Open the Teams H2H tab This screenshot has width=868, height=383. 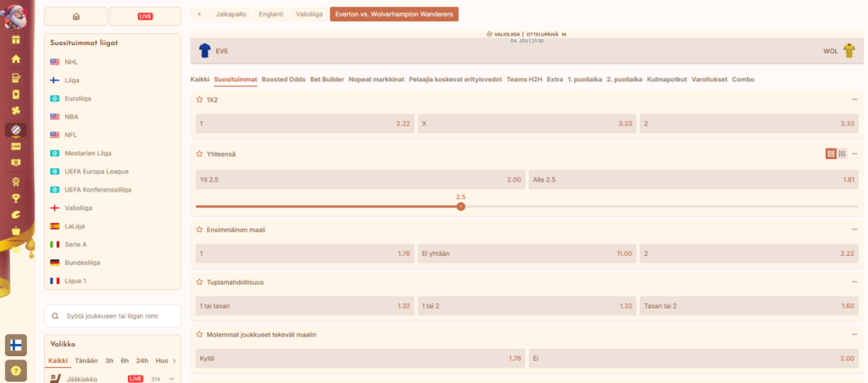tap(524, 79)
